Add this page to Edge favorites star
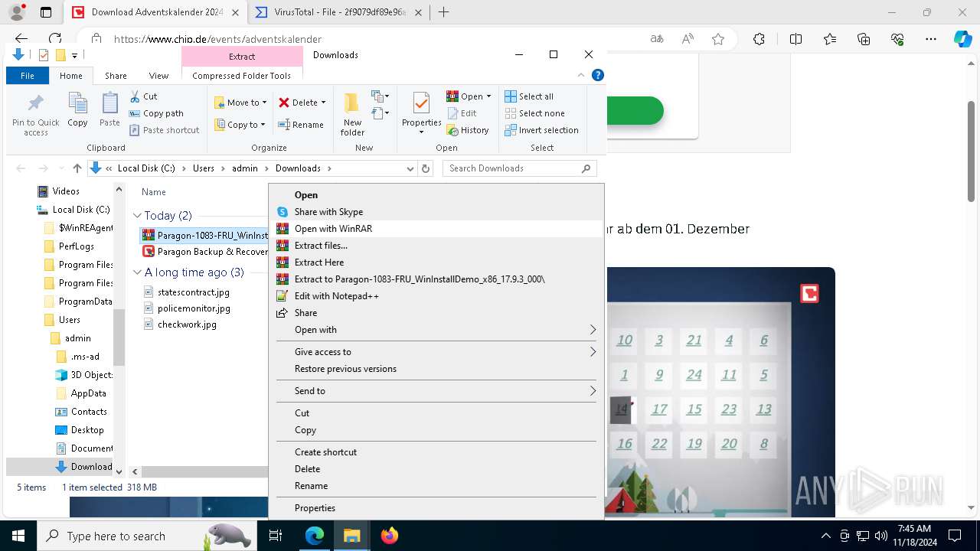Viewport: 980px width, 551px height. coord(718,39)
